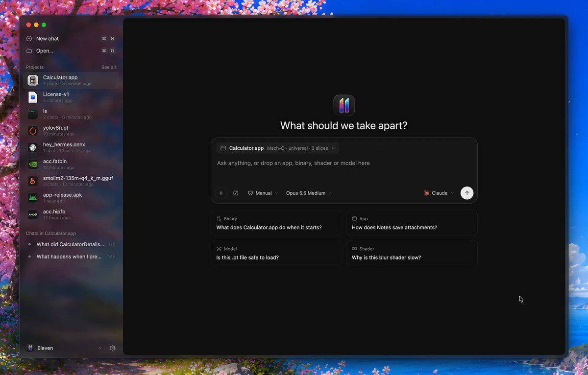Click the Eleven account name in sidebar footer
The height and width of the screenshot is (375, 588).
(x=45, y=348)
